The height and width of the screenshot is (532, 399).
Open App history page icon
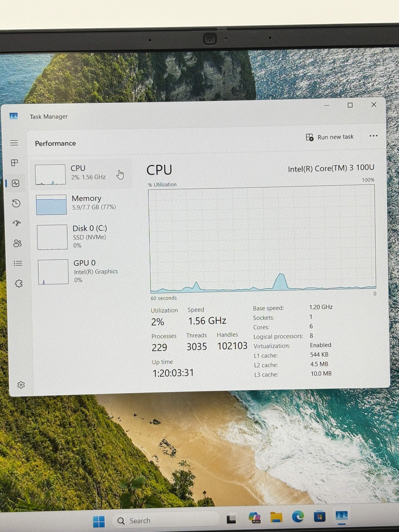[x=16, y=203]
